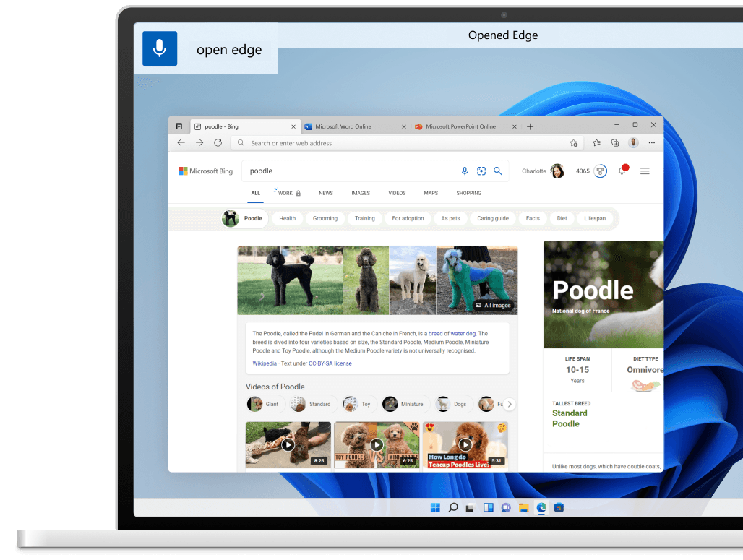Click the Diet topic chip

pos(562,218)
